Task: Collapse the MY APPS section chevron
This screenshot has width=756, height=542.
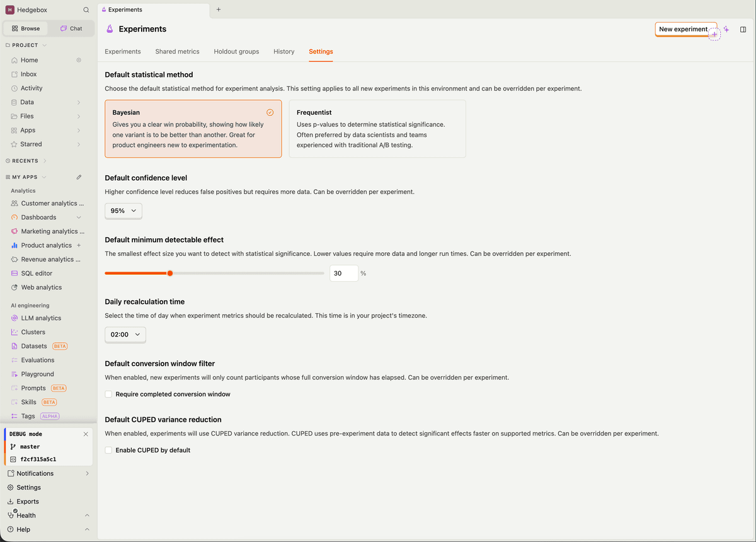Action: pos(45,177)
